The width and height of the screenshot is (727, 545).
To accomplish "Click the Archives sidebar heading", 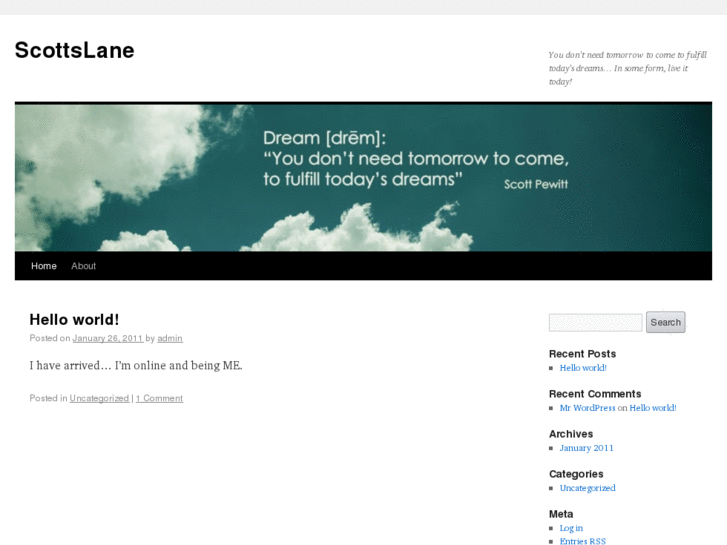I will click(571, 434).
